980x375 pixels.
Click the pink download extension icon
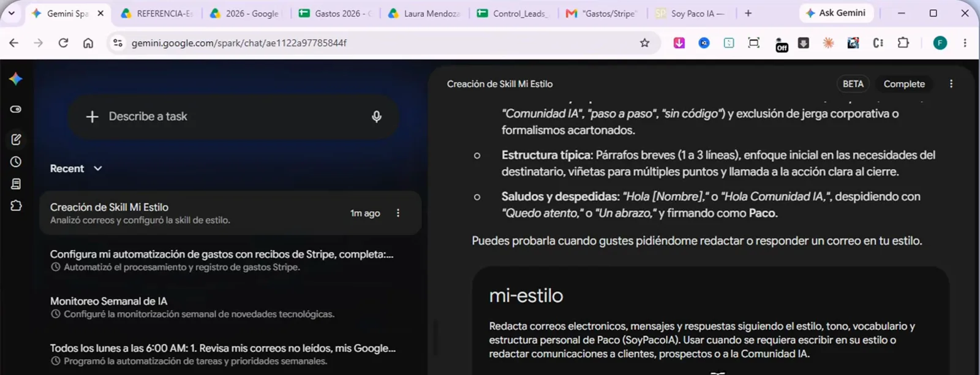(679, 43)
